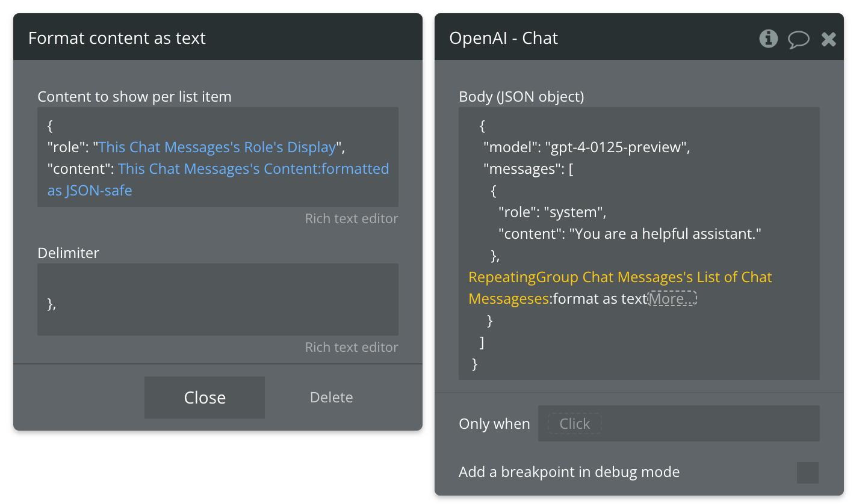Enable the breakpoint in debug mode checkbox

807,473
